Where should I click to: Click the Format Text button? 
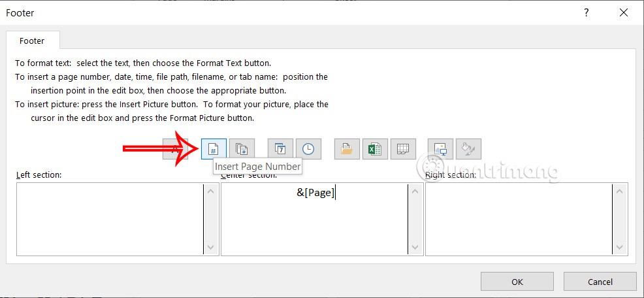[175, 149]
